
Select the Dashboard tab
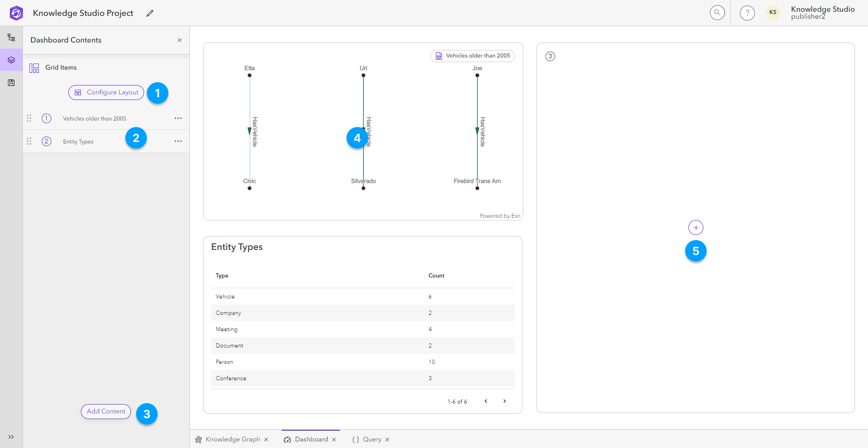(311, 439)
